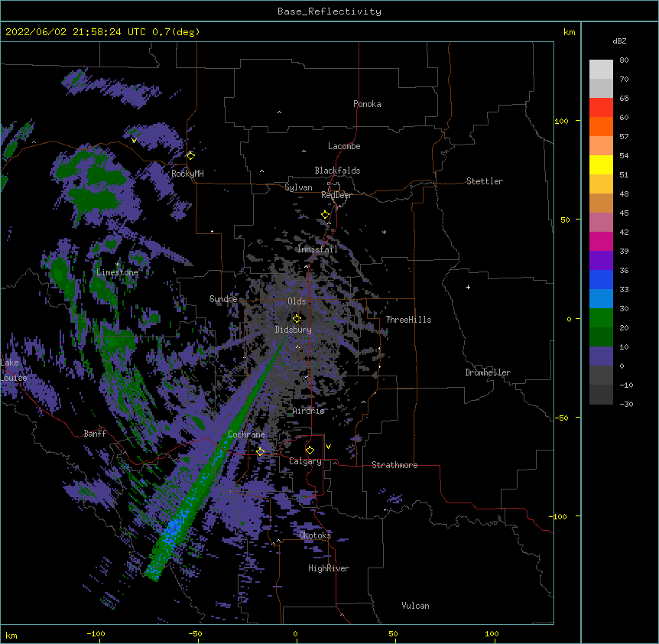Click the Airdrie city label
Viewport: 659px width, 644px height.
click(x=308, y=411)
